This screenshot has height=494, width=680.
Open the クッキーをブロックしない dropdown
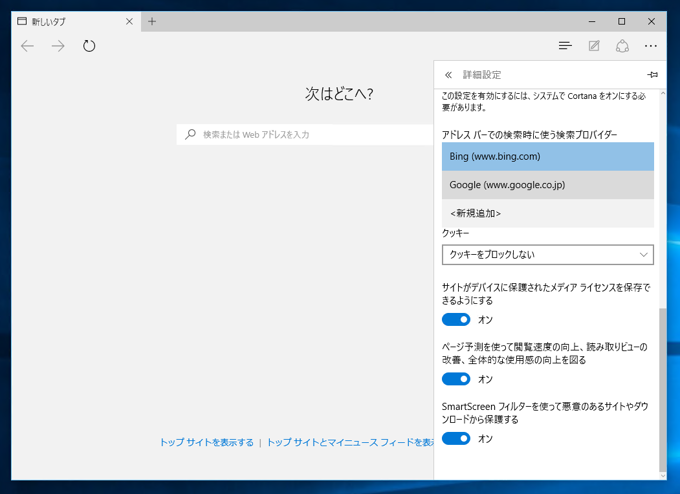coord(548,255)
